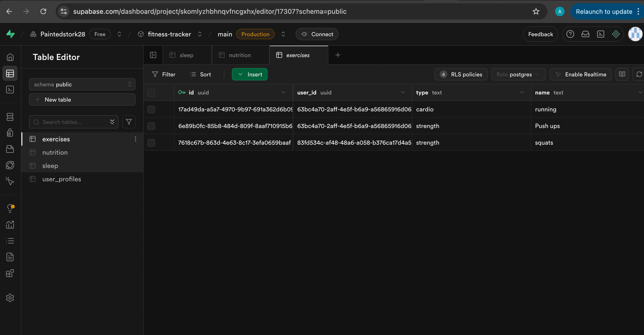Open the Database sidebar icon
This screenshot has width=644, height=335.
(x=10, y=117)
